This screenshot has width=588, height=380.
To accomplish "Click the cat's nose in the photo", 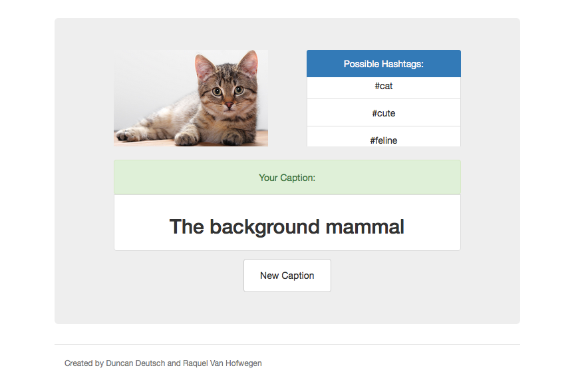I will coord(227,103).
